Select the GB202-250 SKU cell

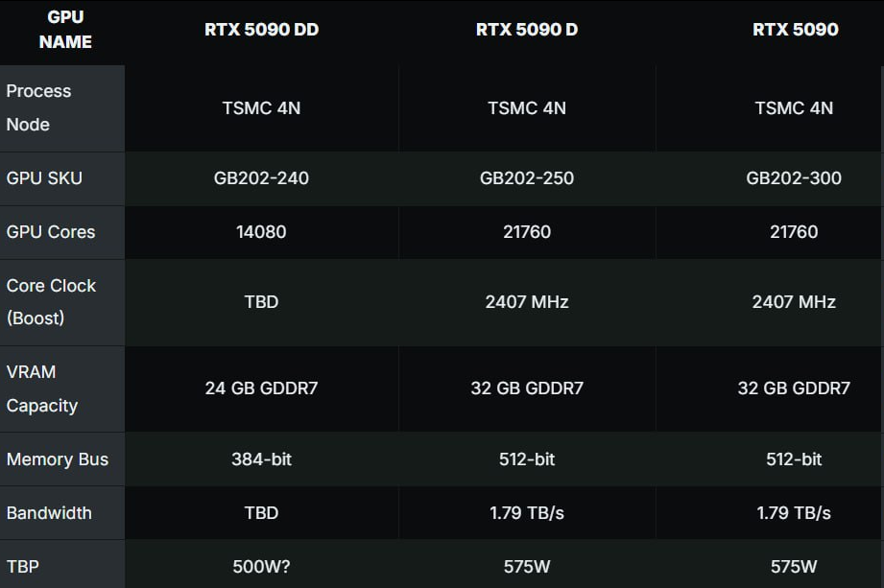[527, 178]
